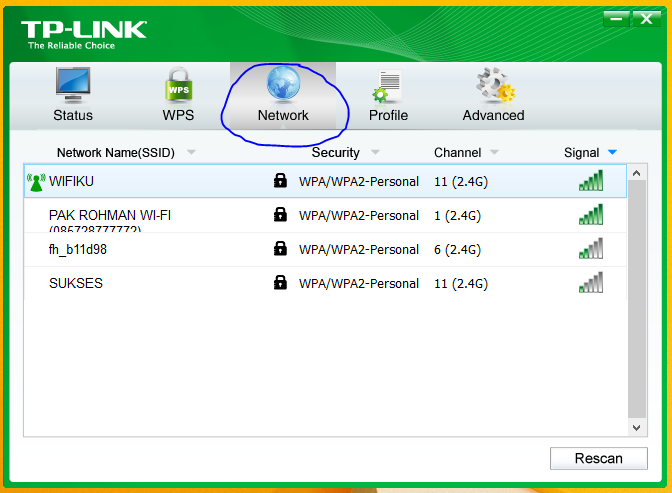Click channel 6 (2.4G) value
Viewport: 672px width, 493px height.
pos(457,250)
